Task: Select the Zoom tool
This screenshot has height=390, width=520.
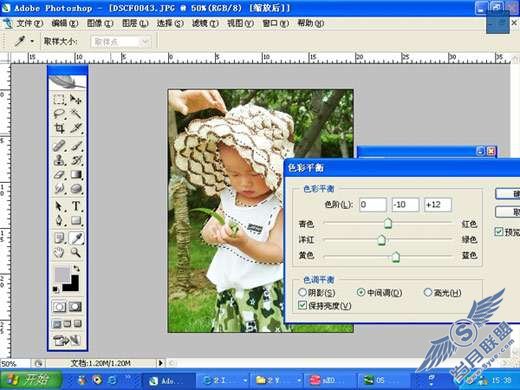Action: 76,252
